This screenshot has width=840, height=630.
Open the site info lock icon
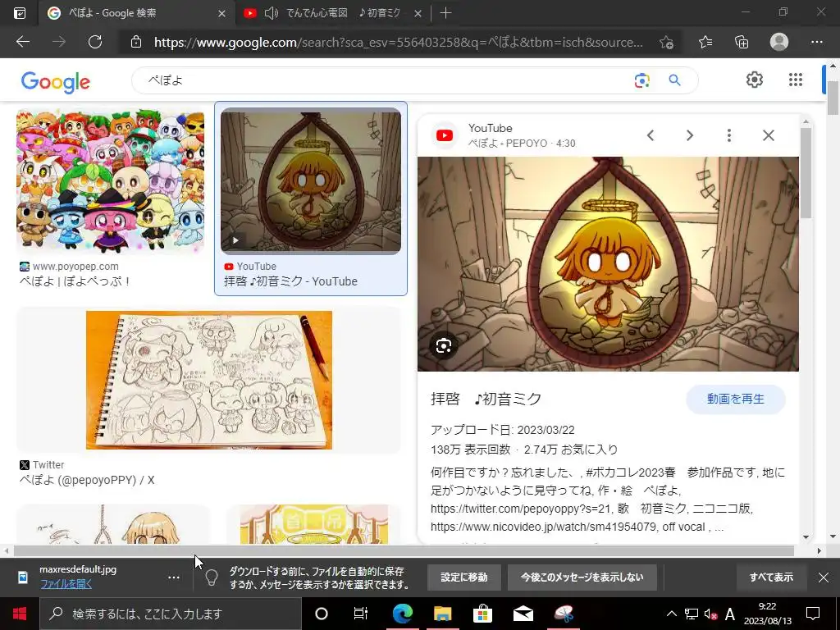(136, 42)
